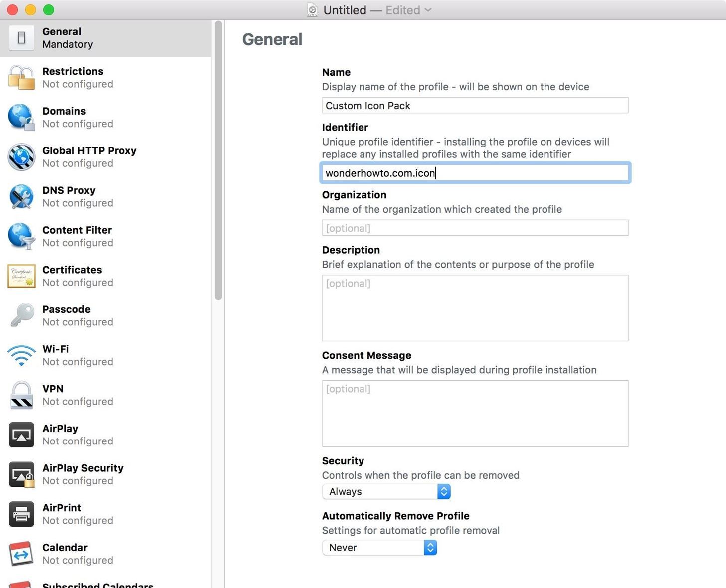Click the Restrictions padlock icon

tap(21, 78)
